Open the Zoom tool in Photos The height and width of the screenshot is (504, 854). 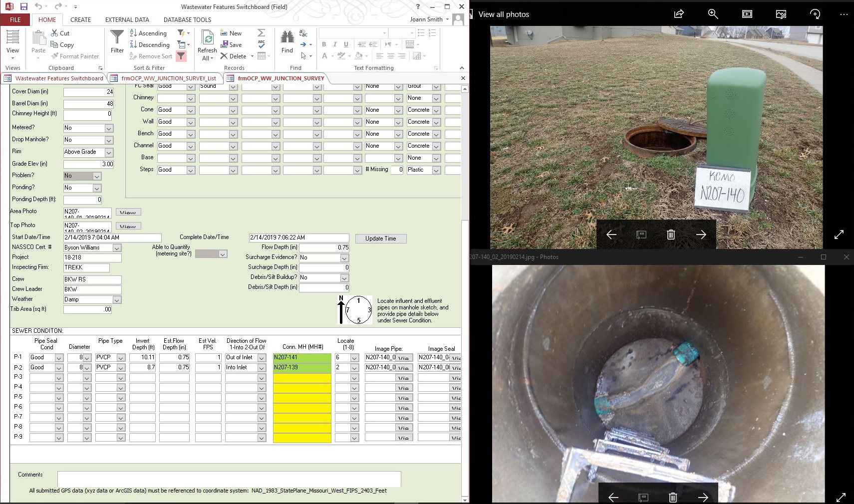pos(713,14)
